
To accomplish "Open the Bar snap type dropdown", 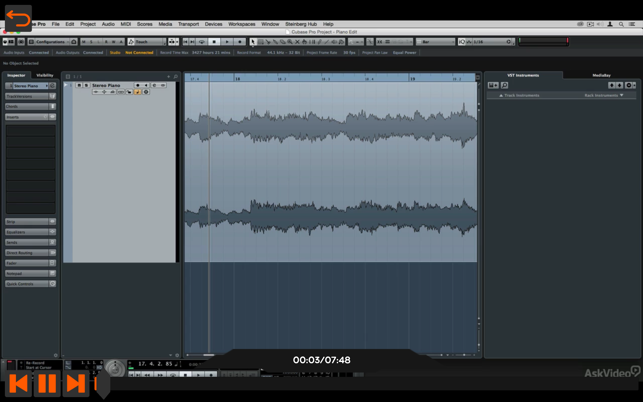I will [x=436, y=42].
